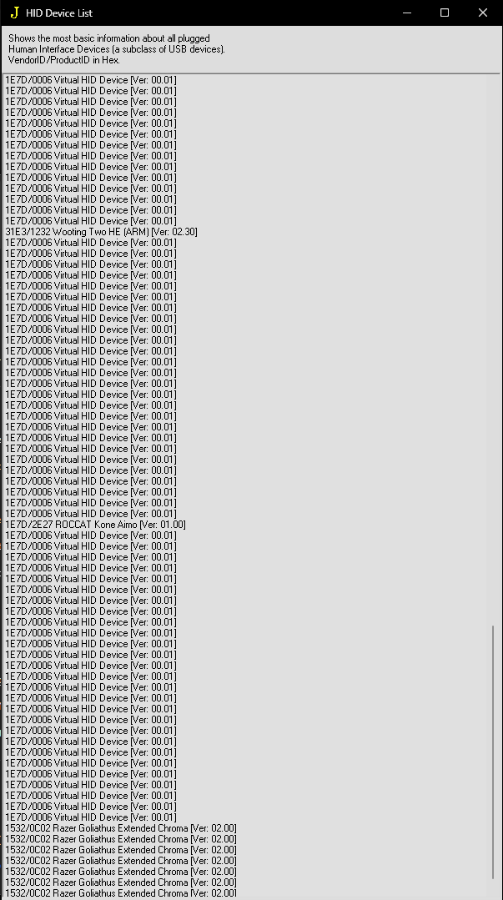Click the scrollbar track above the thumb

coord(493,344)
